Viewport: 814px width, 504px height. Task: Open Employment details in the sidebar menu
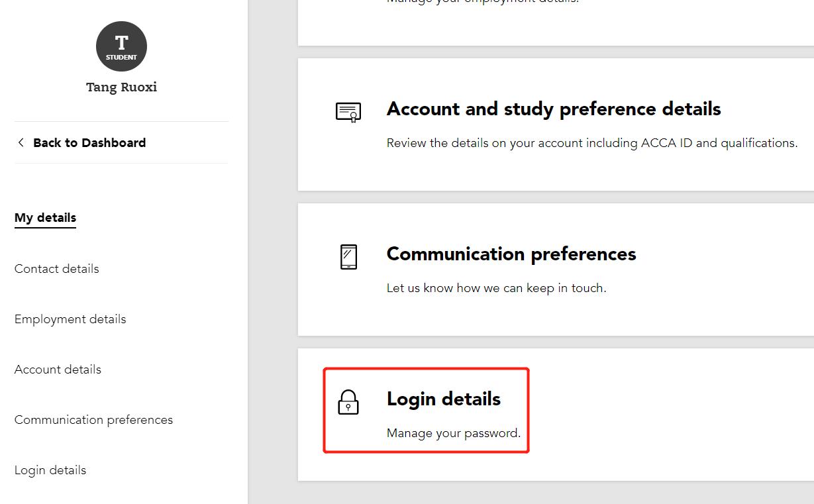click(70, 319)
